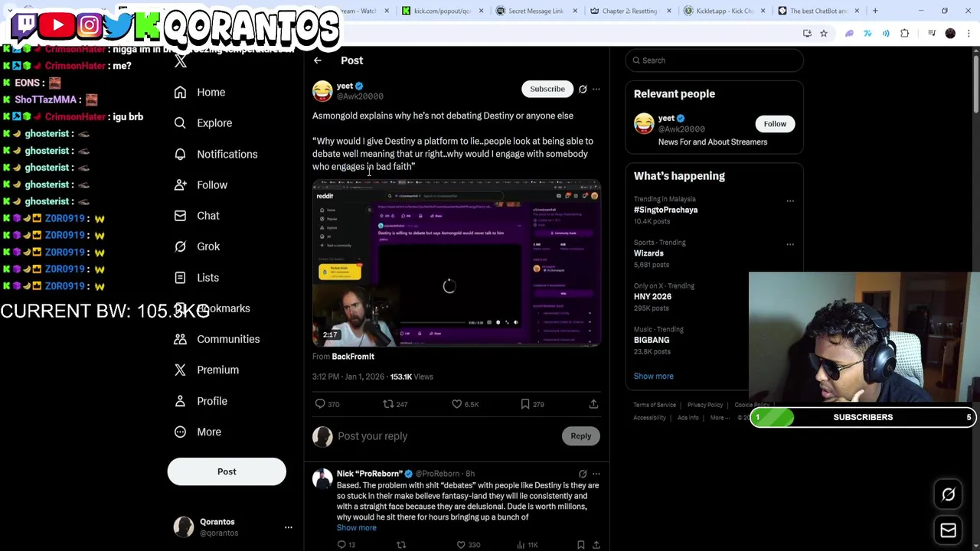Open Notifications bell in sidebar
This screenshot has width=980, height=551.
pos(215,154)
